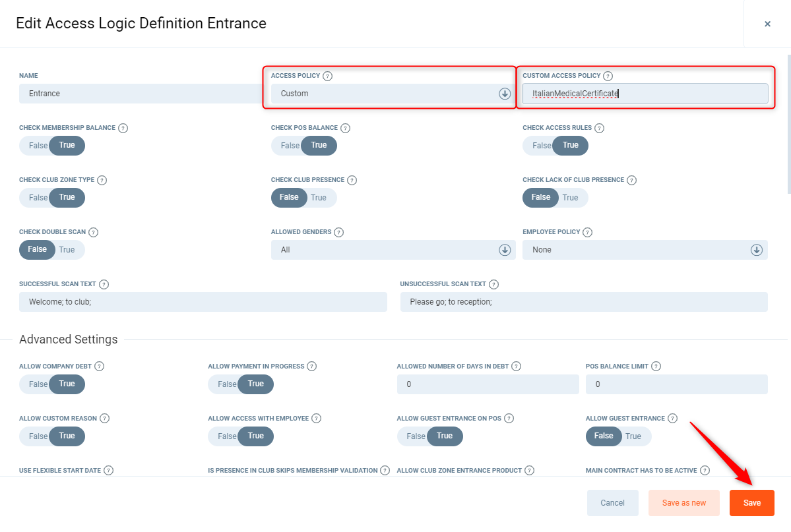791x532 pixels.
Task: Enable Allow Guest Entrance toggle
Action: (x=633, y=436)
